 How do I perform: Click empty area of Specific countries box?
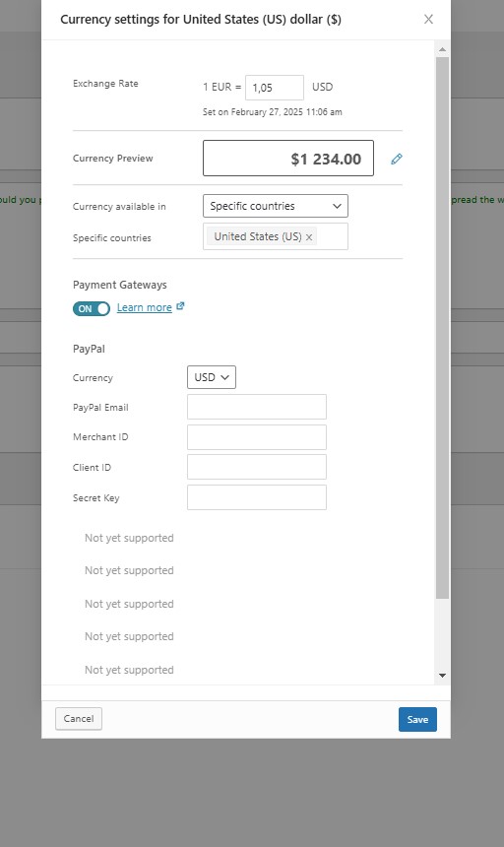coord(333,236)
